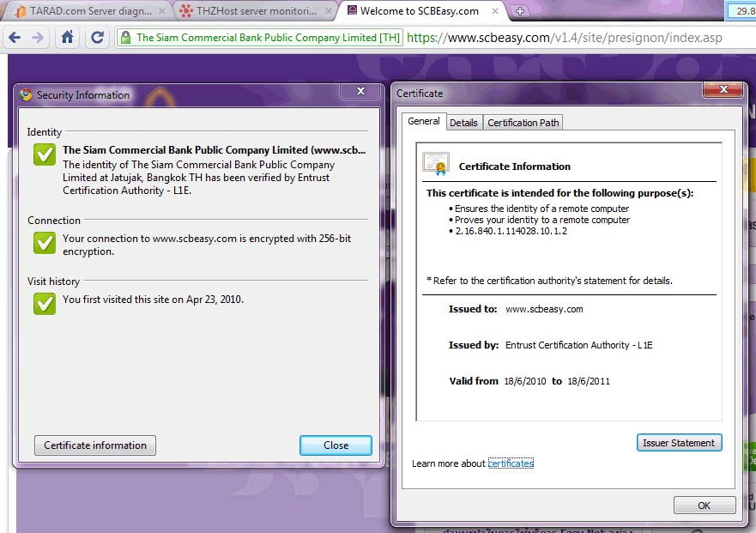Click 'www.scbeasy.com' issued-to value
This screenshot has height=533, width=756.
point(544,309)
